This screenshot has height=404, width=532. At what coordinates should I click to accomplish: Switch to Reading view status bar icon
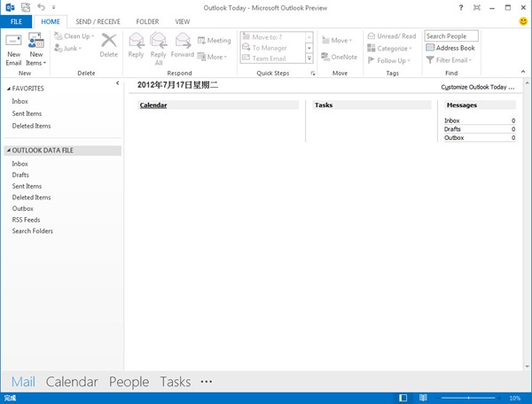(423, 398)
